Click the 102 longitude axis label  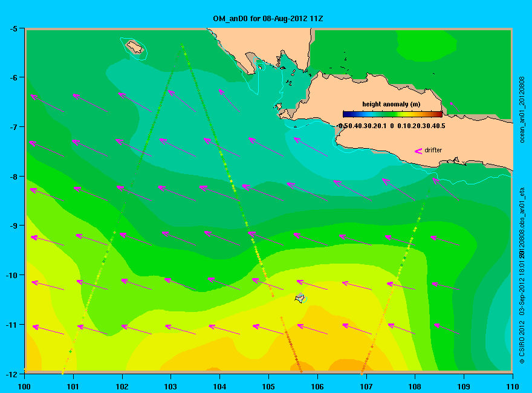tap(122, 386)
